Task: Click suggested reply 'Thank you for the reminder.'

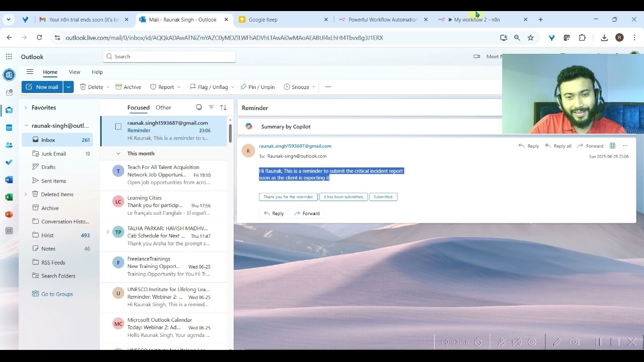Action: coord(288,197)
